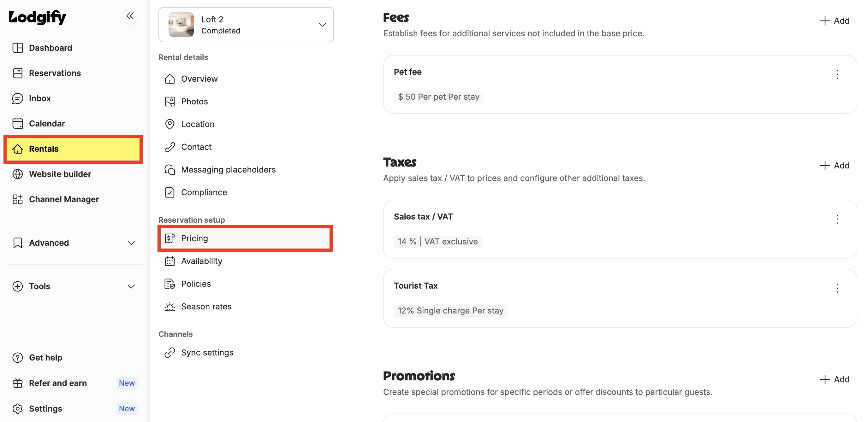
Task: Add a new tax
Action: pos(834,166)
